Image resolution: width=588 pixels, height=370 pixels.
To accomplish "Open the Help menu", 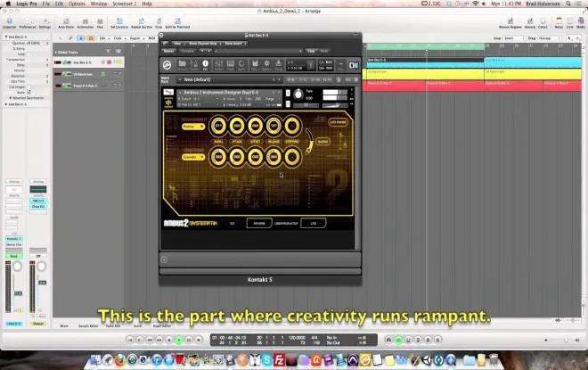I will pyautogui.click(x=147, y=4).
